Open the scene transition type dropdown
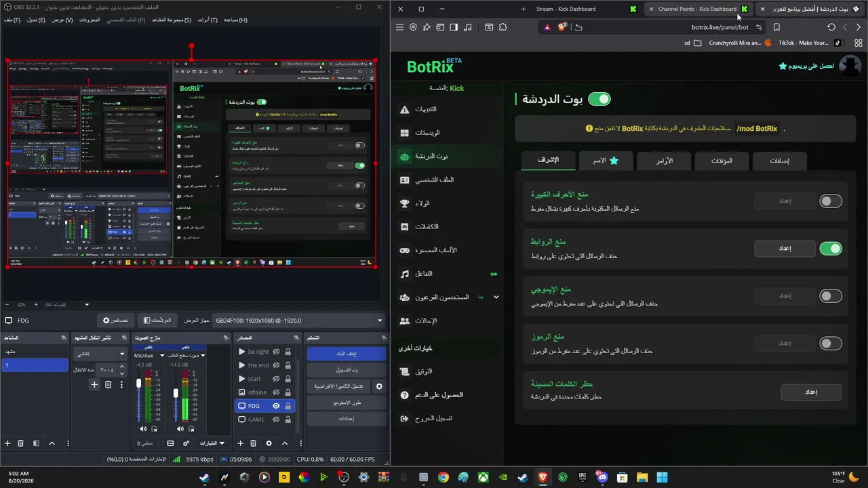The image size is (868, 488). [x=100, y=354]
